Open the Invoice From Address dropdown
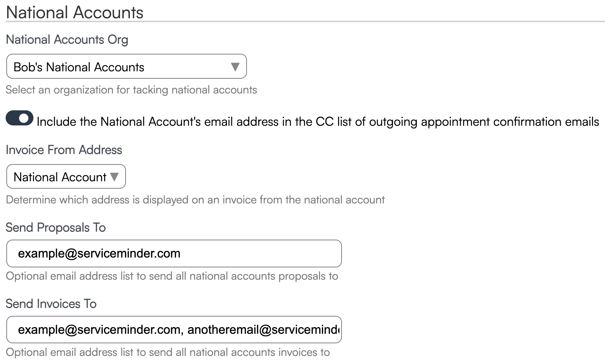 click(66, 176)
